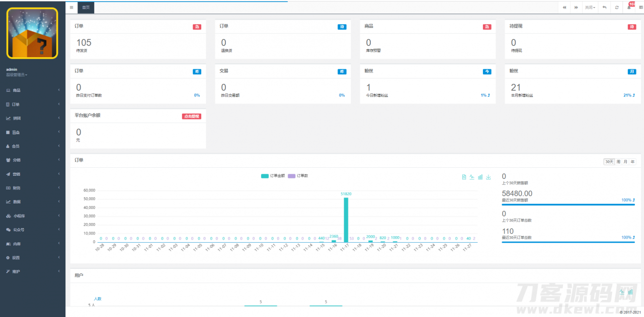This screenshot has width=644, height=317.
Task: Open data view icon on order chart
Action: point(464,177)
